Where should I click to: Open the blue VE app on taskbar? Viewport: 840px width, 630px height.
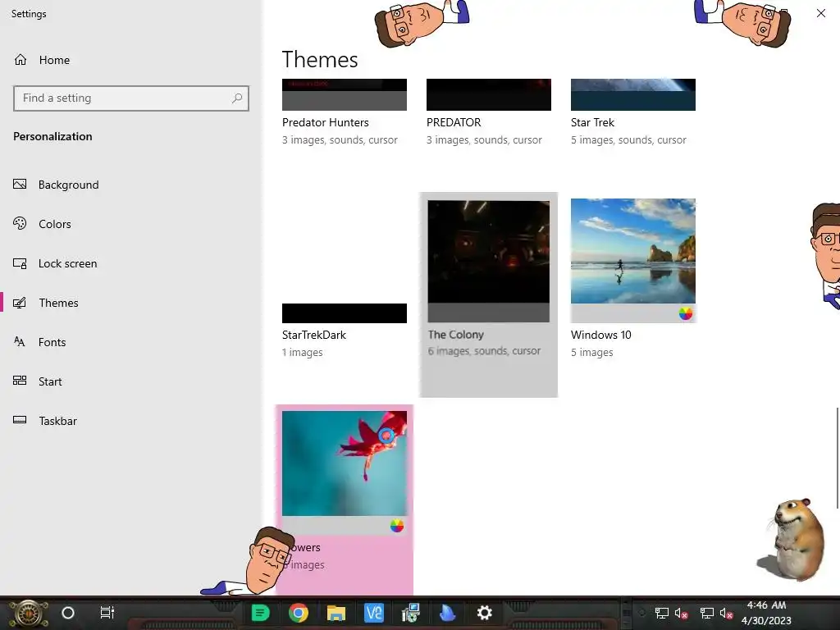point(374,613)
